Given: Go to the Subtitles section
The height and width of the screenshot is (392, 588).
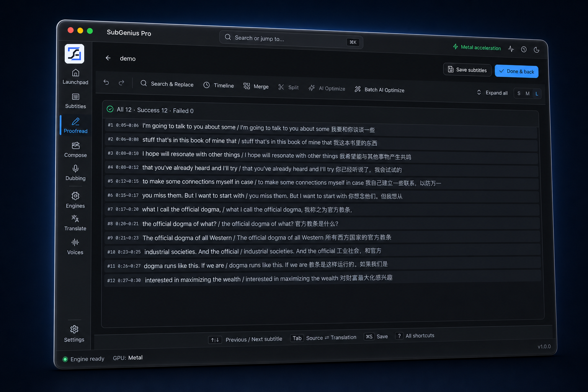Looking at the screenshot, I should [75, 101].
